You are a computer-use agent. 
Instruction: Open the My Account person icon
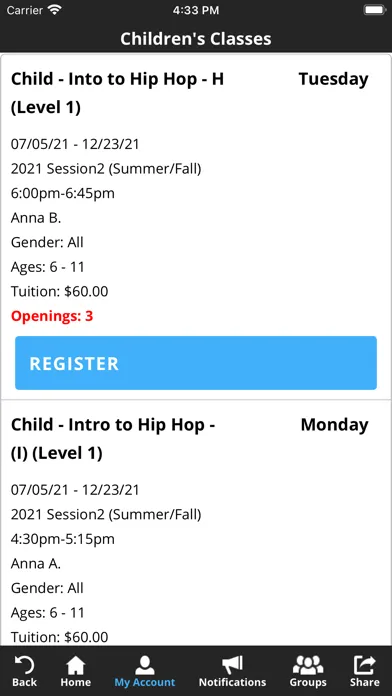coord(145,664)
